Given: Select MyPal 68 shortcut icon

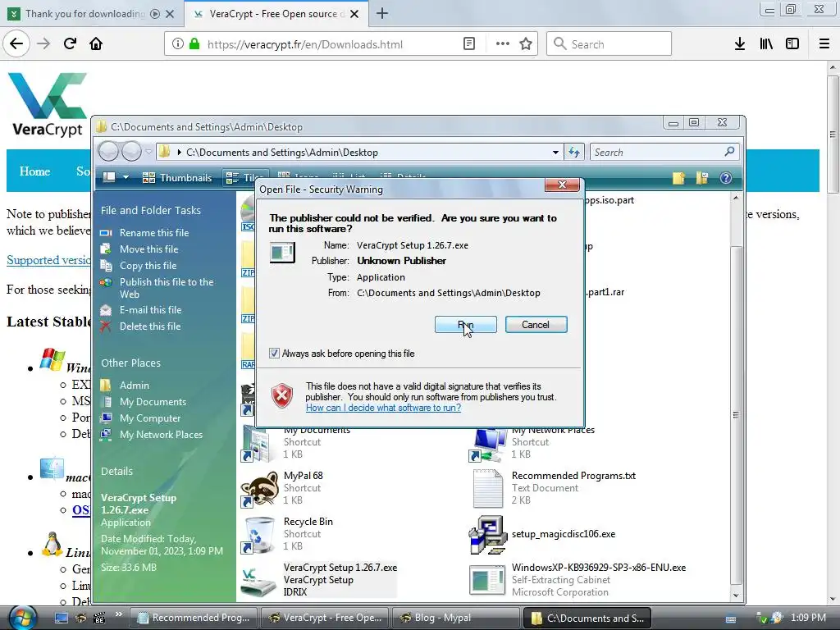Looking at the screenshot, I should pyautogui.click(x=260, y=489).
